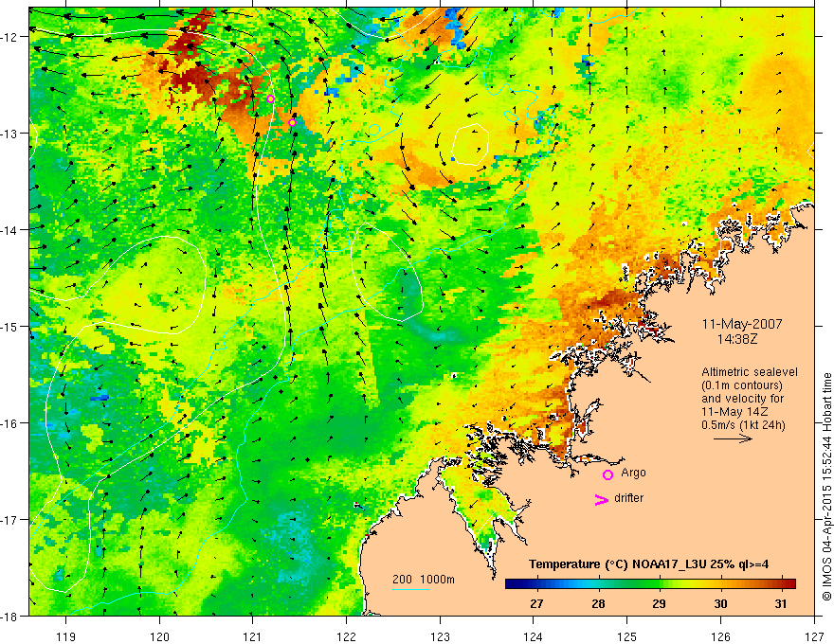The height and width of the screenshot is (644, 834).
Task: Click the '122' longitude axis label
Action: (x=346, y=636)
